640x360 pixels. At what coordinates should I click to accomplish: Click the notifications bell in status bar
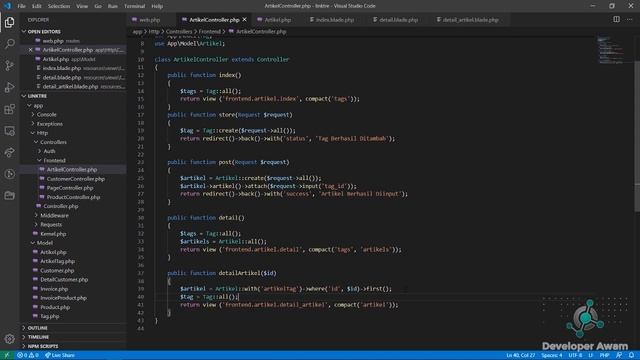point(631,355)
